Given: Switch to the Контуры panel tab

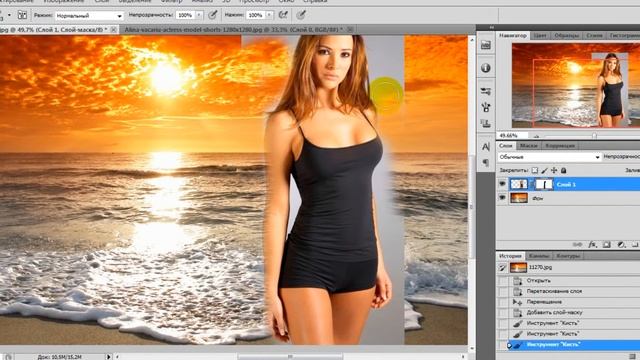Looking at the screenshot, I should tap(568, 256).
